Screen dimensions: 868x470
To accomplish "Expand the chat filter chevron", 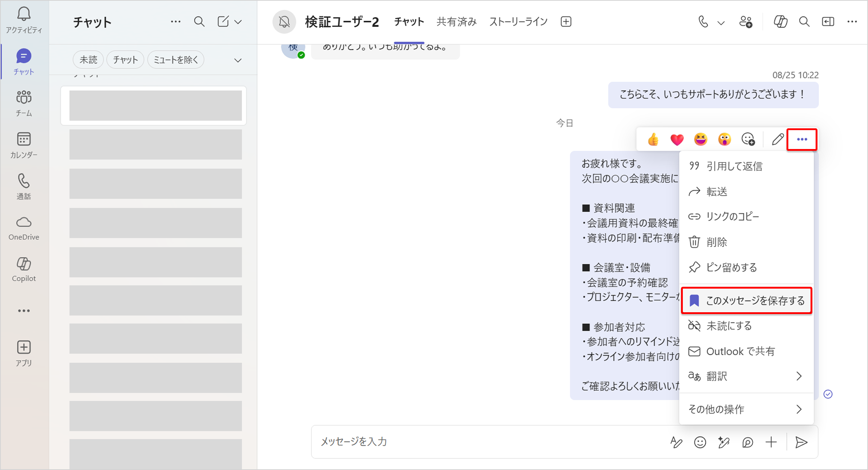I will pyautogui.click(x=238, y=60).
